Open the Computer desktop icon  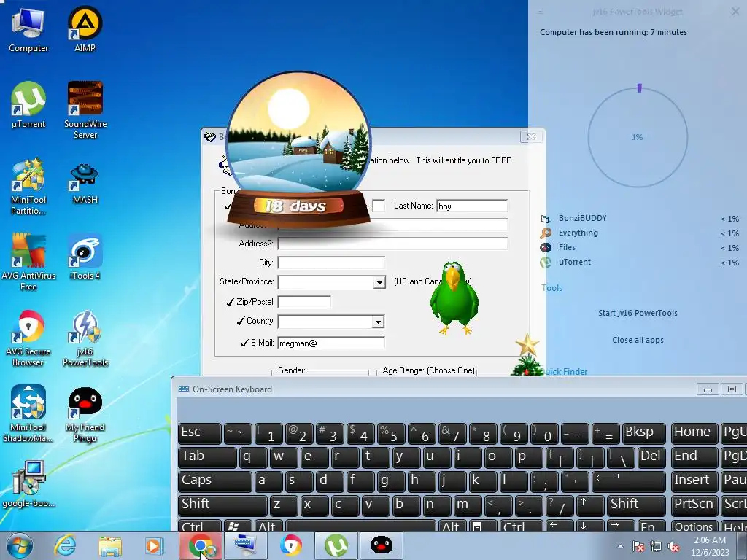point(28,29)
